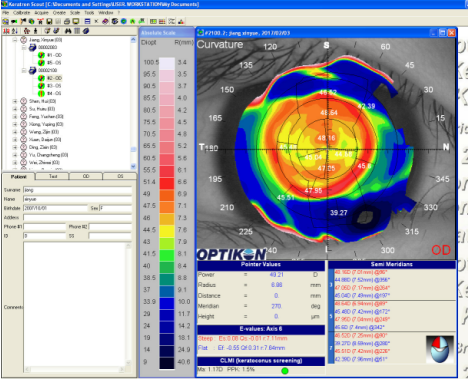This screenshot has height=379, width=472.
Task: Click the red-yellow table layout toolbar icon
Action: pos(162,21)
